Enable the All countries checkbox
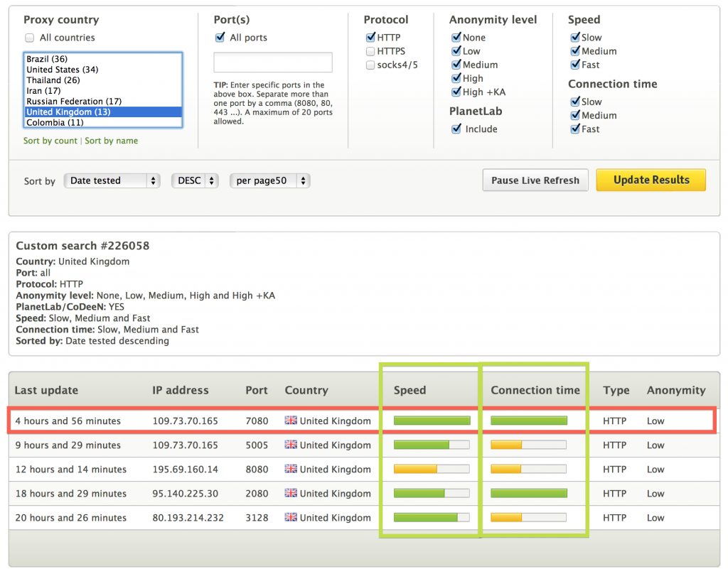The height and width of the screenshot is (574, 728). coord(30,38)
